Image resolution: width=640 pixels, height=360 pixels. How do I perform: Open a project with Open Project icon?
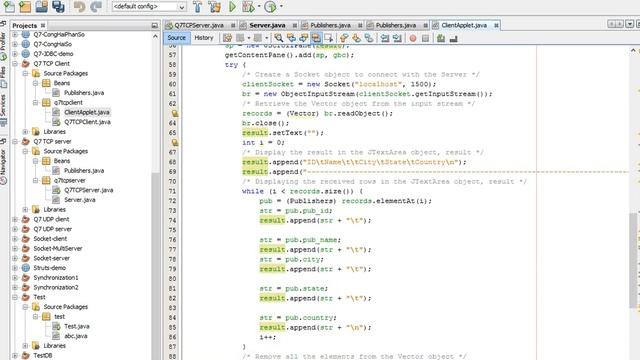pos(42,7)
